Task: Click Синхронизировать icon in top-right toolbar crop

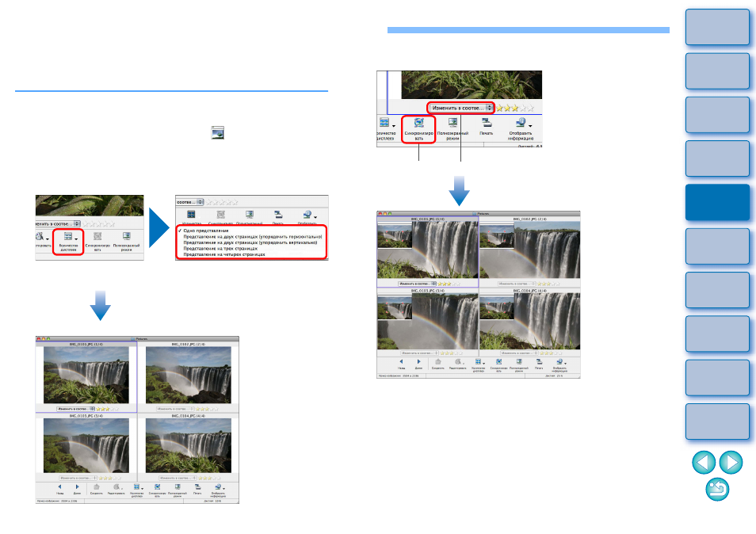Action: coord(418,123)
